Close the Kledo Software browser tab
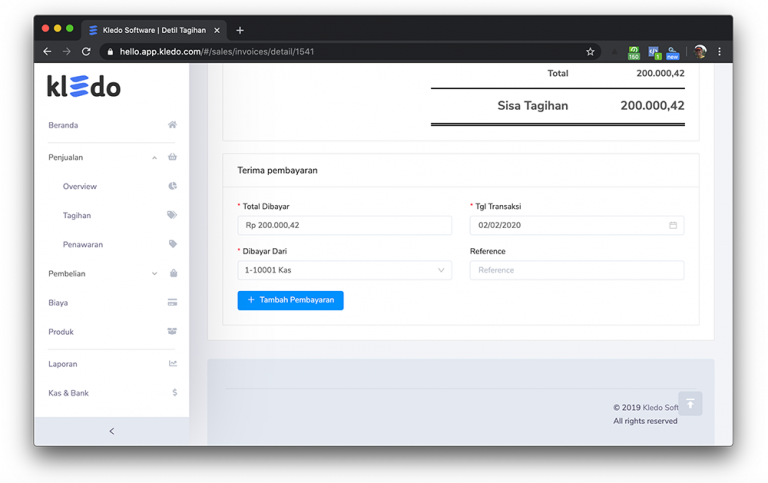 point(217,30)
